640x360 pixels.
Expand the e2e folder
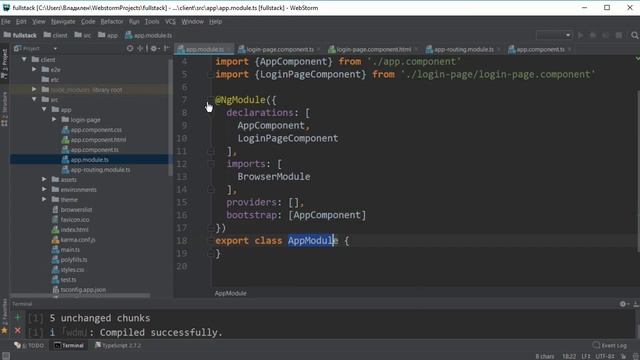pyautogui.click(x=34, y=69)
